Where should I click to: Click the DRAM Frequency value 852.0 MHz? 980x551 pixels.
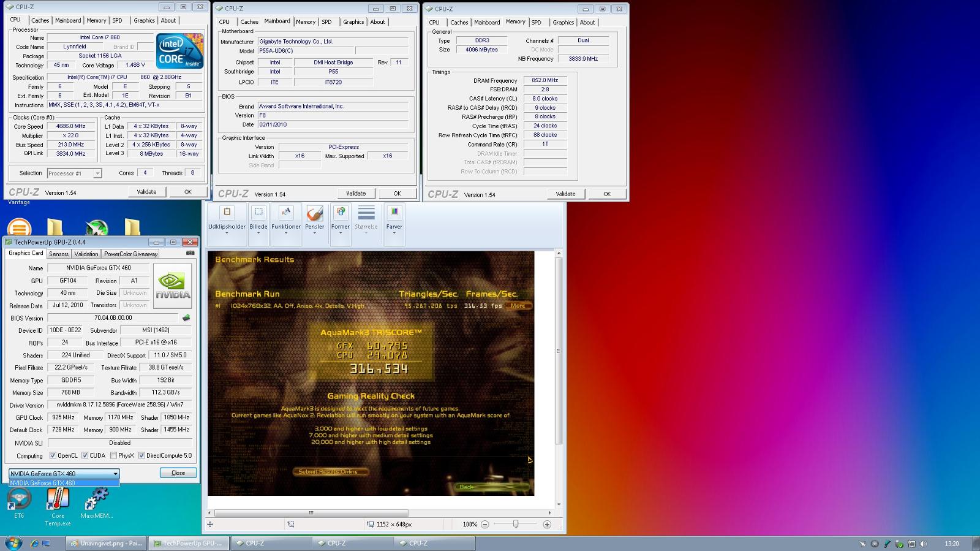pyautogui.click(x=545, y=80)
